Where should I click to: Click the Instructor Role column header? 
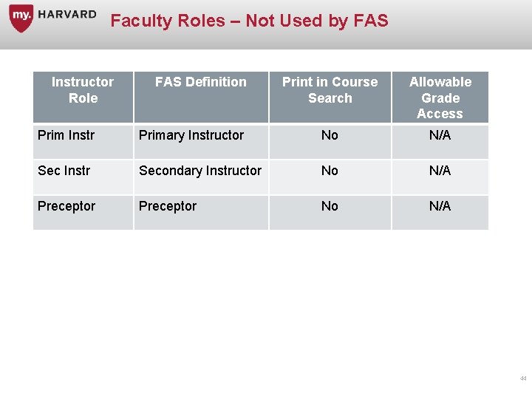(83, 90)
